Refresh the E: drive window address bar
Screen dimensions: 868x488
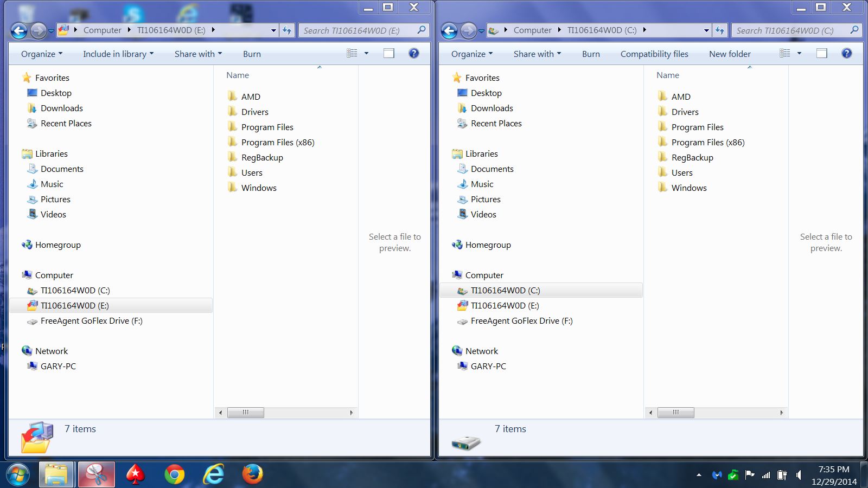(x=287, y=30)
